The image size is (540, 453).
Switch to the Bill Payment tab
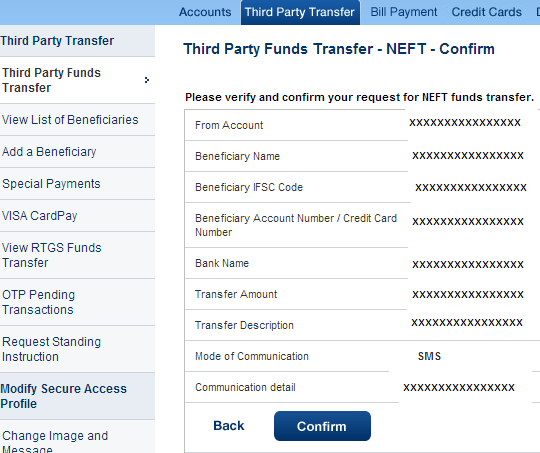(x=404, y=12)
